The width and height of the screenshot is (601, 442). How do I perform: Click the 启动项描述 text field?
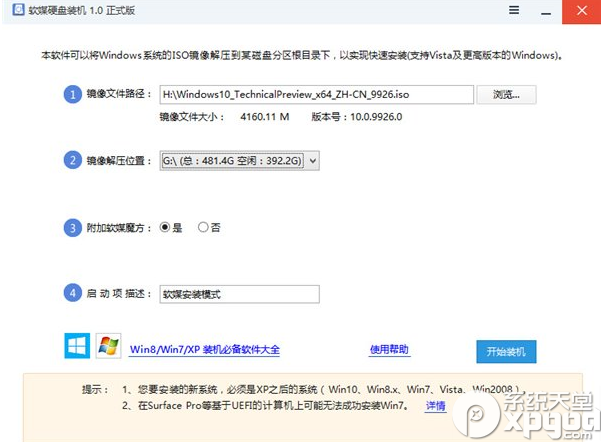click(x=239, y=294)
